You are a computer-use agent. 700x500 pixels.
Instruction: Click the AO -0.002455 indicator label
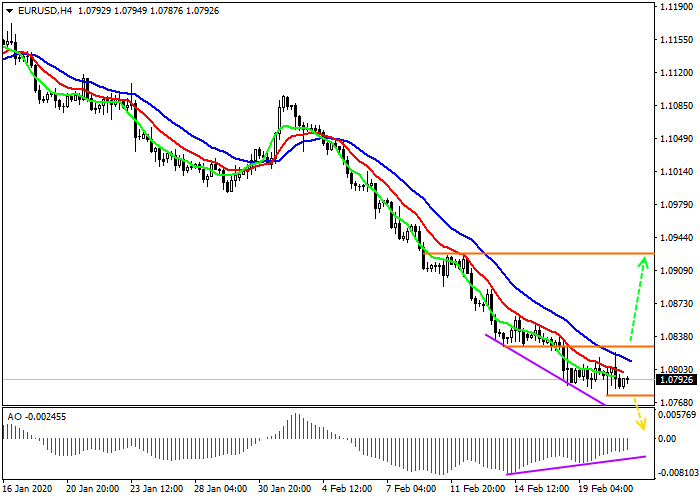37,415
